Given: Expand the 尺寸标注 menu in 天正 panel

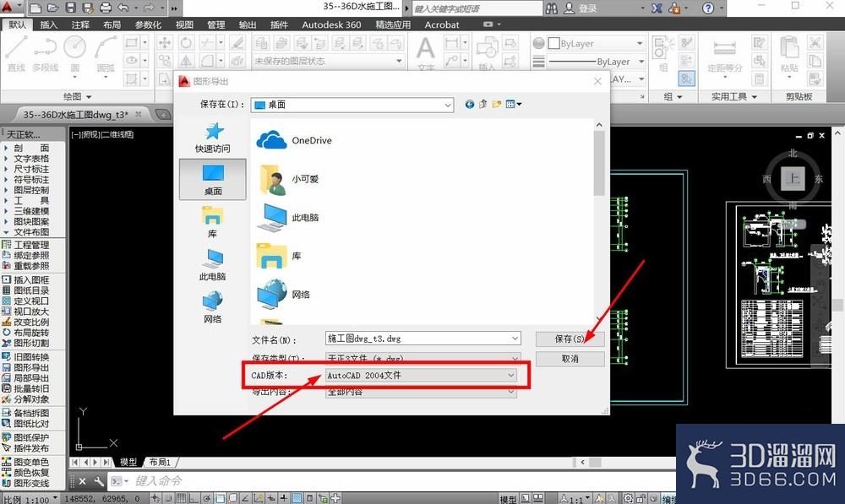Looking at the screenshot, I should [x=31, y=169].
